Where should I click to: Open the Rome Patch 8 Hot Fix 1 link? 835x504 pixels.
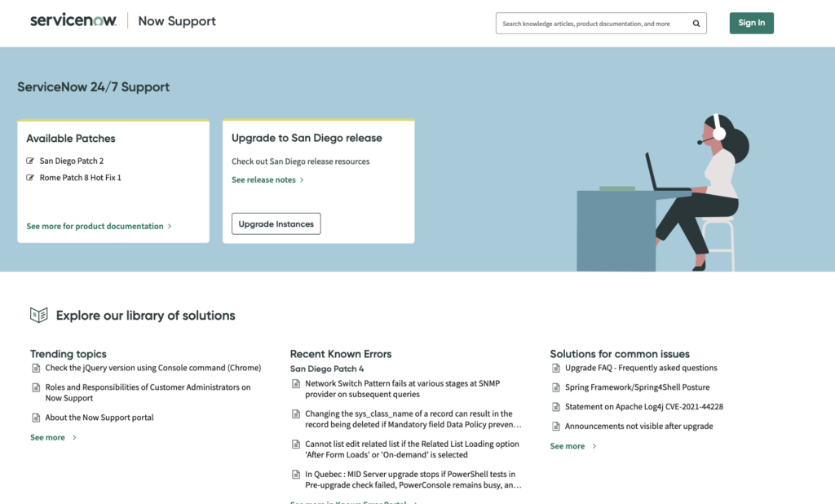pos(81,178)
